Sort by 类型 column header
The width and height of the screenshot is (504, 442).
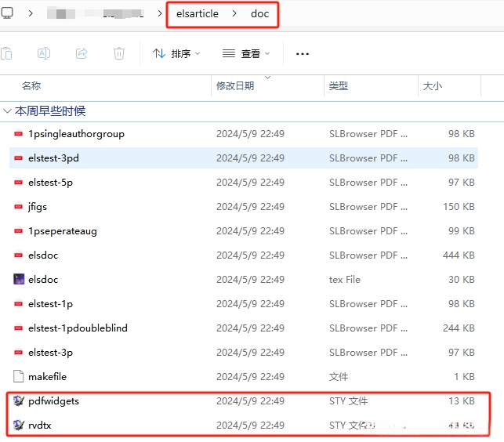click(x=338, y=86)
